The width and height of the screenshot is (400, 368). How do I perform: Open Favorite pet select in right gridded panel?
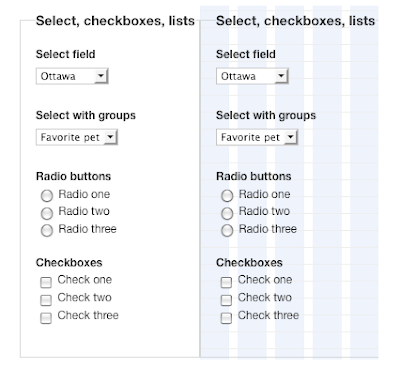pyautogui.click(x=257, y=137)
